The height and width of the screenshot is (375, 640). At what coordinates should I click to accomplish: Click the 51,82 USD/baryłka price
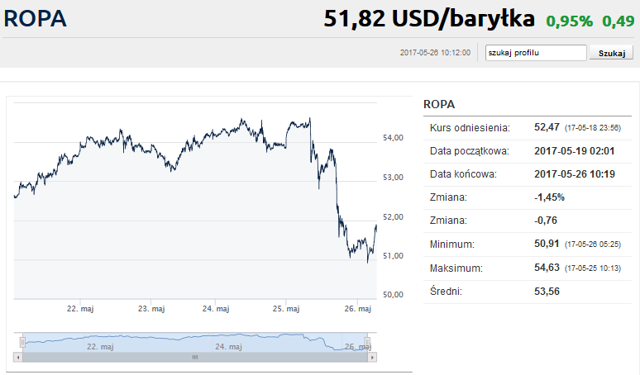429,19
